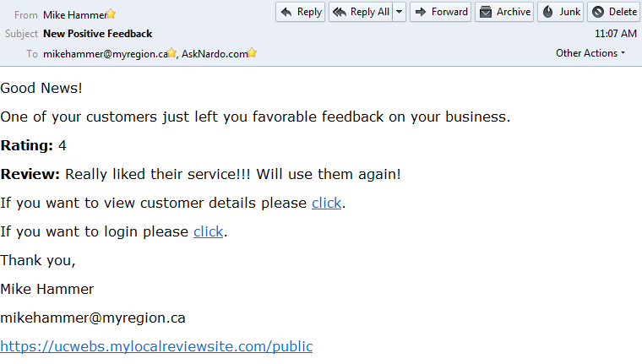Delete the current email
The image size is (642, 364).
click(x=614, y=12)
